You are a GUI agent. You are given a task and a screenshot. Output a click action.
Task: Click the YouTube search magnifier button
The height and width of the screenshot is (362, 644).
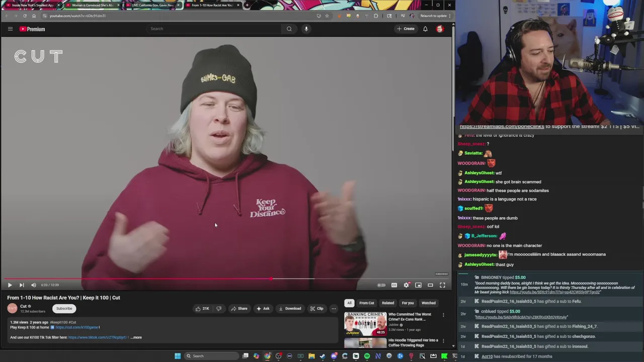[289, 29]
